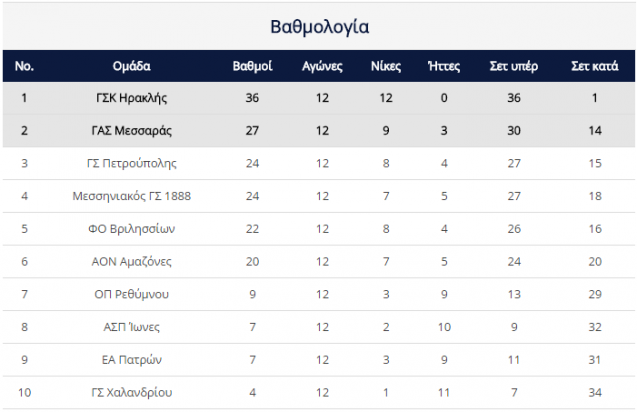This screenshot has height=412, width=637.
Task: Click the No. column header
Action: [24, 66]
